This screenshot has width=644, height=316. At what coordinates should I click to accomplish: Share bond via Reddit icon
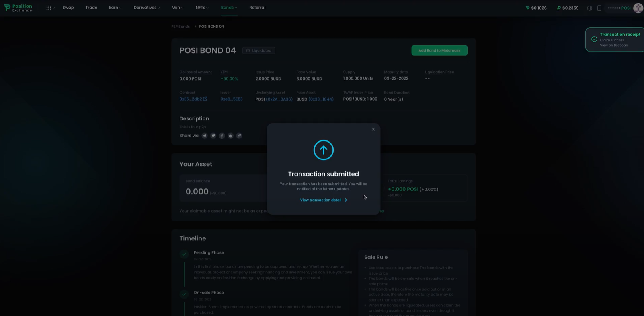pyautogui.click(x=230, y=136)
